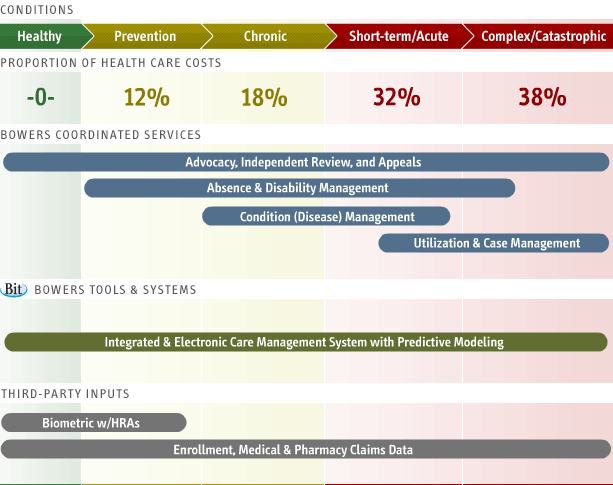This screenshot has height=485, width=613.
Task: Select the 32% acute cost percentage
Action: [396, 97]
